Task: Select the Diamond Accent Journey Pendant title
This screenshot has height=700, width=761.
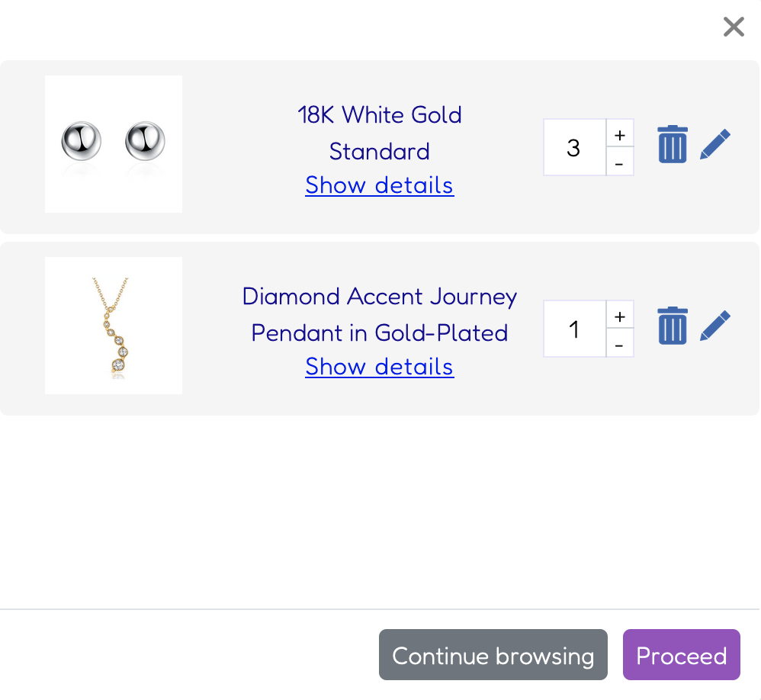Action: coord(380,315)
